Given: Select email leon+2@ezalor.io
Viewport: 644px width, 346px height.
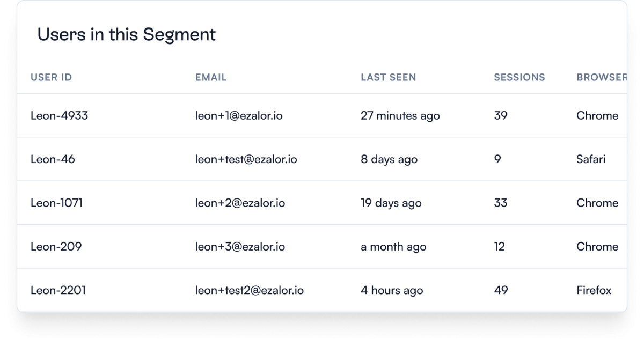Looking at the screenshot, I should pyautogui.click(x=240, y=203).
